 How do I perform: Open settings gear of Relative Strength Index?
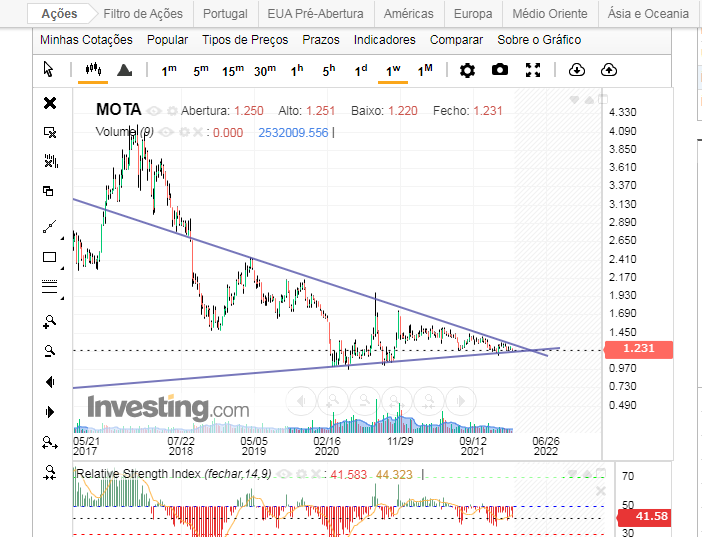[302, 474]
